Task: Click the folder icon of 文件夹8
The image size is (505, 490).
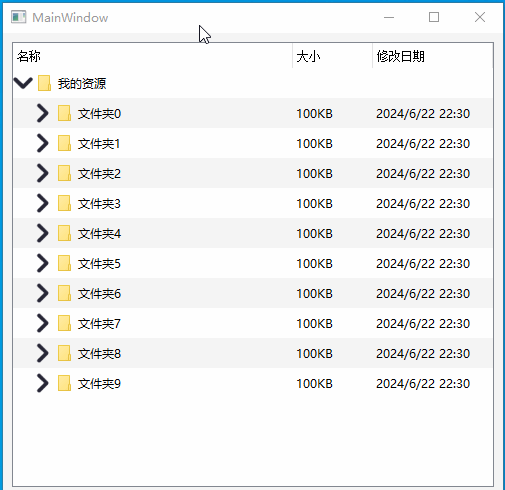Action: (x=64, y=353)
